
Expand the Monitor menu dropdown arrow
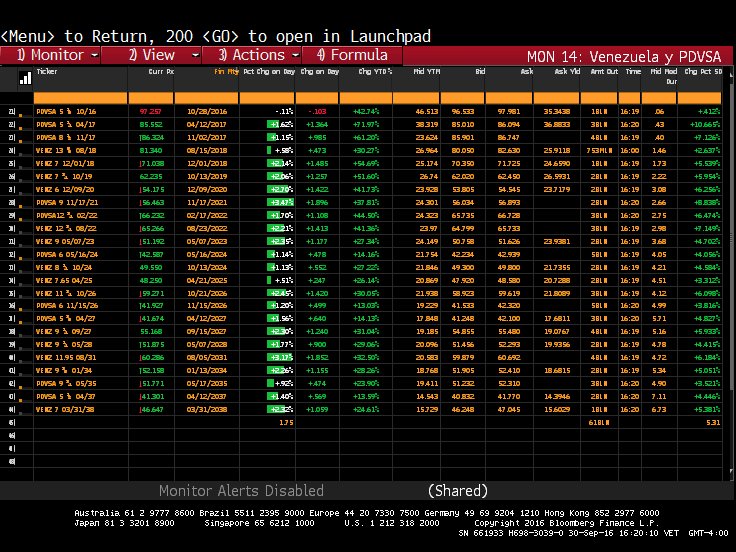coord(94,55)
